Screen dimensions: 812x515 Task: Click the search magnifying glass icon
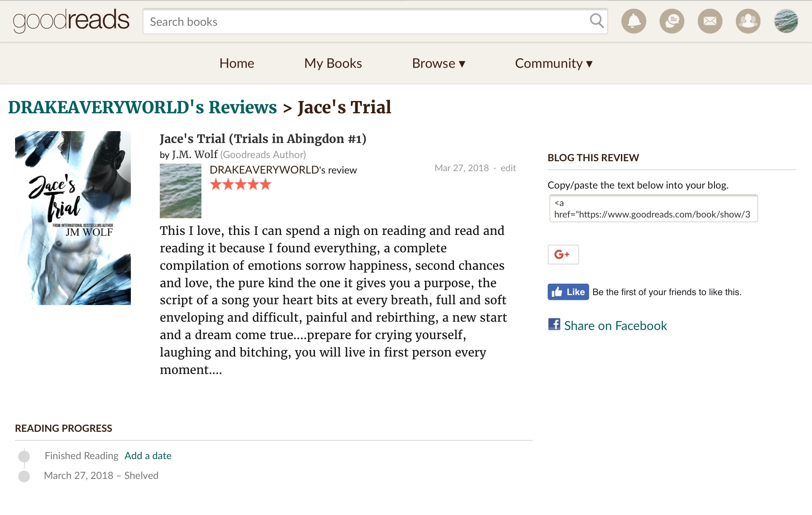point(596,21)
